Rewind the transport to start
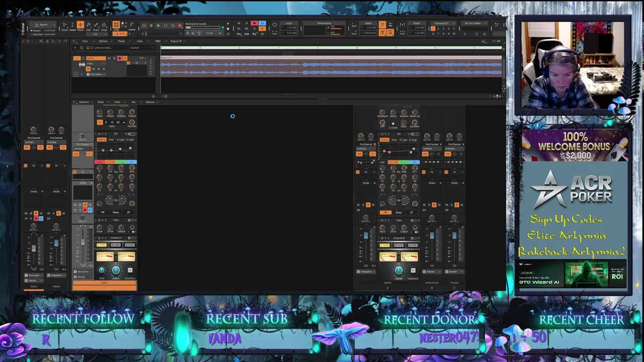The width and height of the screenshot is (644, 362). [144, 26]
